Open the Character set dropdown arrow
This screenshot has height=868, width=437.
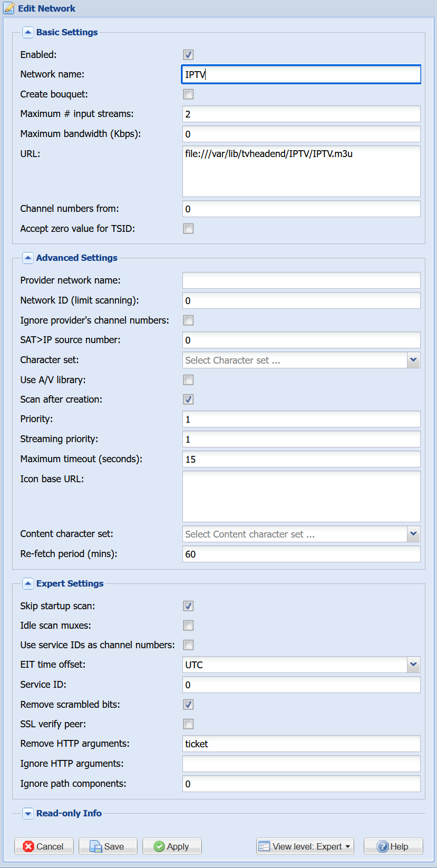413,360
